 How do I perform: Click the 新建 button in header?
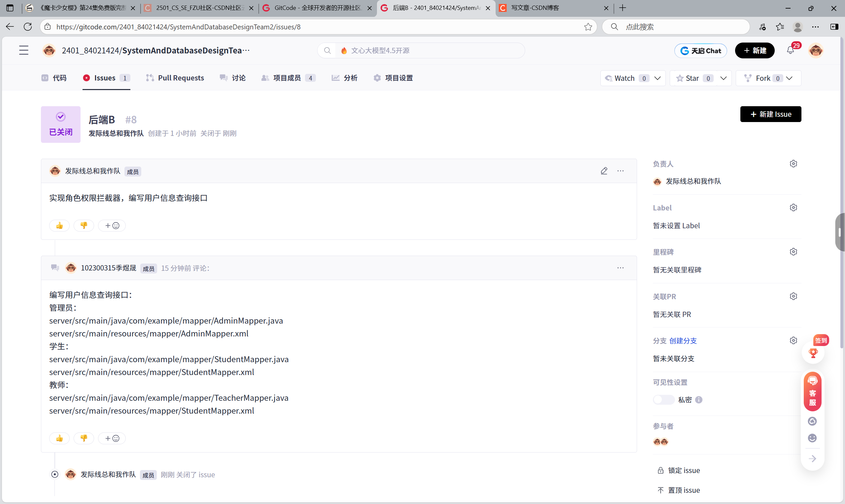755,50
